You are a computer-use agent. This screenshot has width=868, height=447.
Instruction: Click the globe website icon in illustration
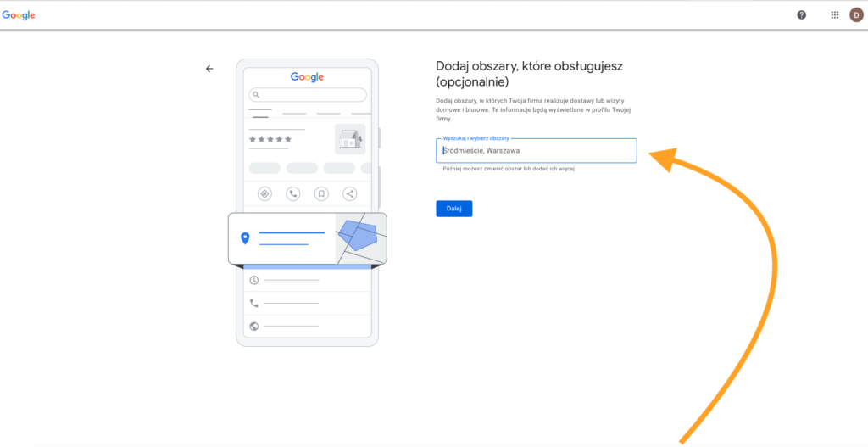[254, 326]
